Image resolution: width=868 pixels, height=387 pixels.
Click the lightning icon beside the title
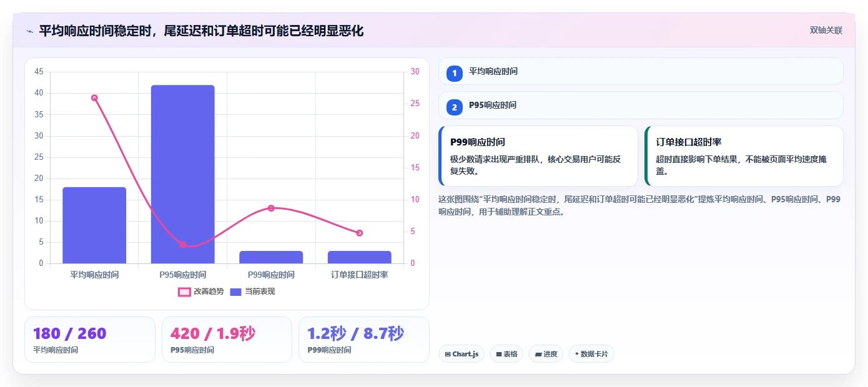(x=30, y=31)
